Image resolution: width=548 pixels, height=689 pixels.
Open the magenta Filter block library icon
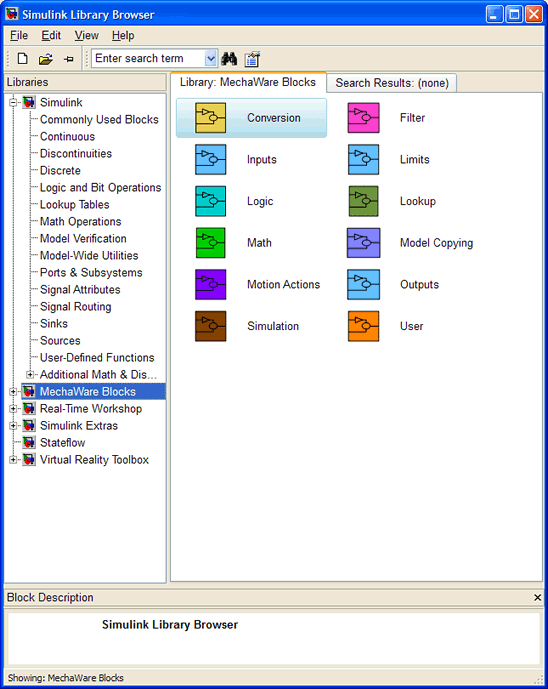(363, 118)
